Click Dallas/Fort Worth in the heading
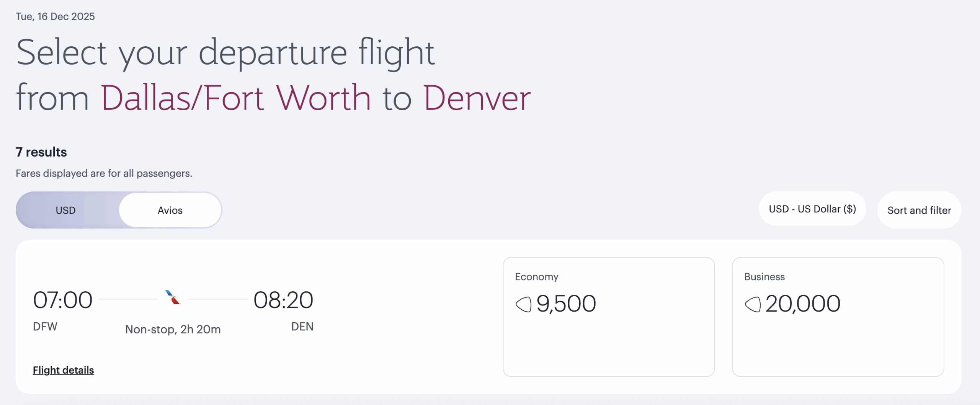The width and height of the screenshot is (980, 405). tap(235, 98)
